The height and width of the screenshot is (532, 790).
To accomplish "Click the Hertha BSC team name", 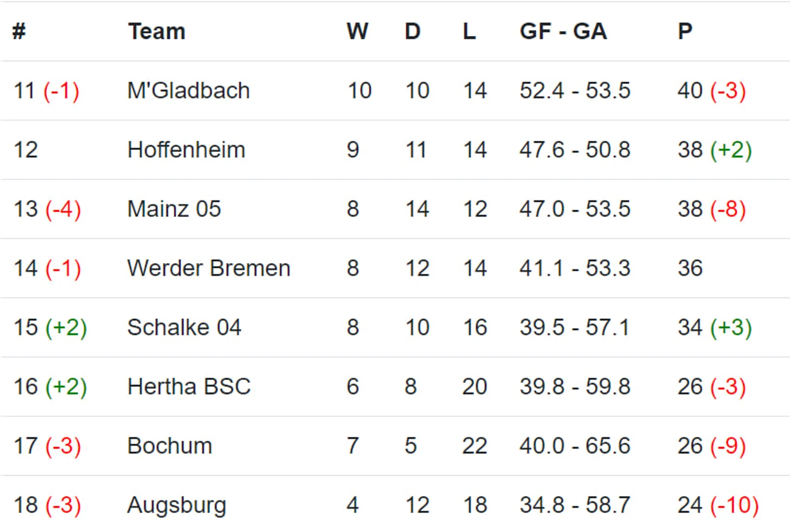I will pos(189,386).
